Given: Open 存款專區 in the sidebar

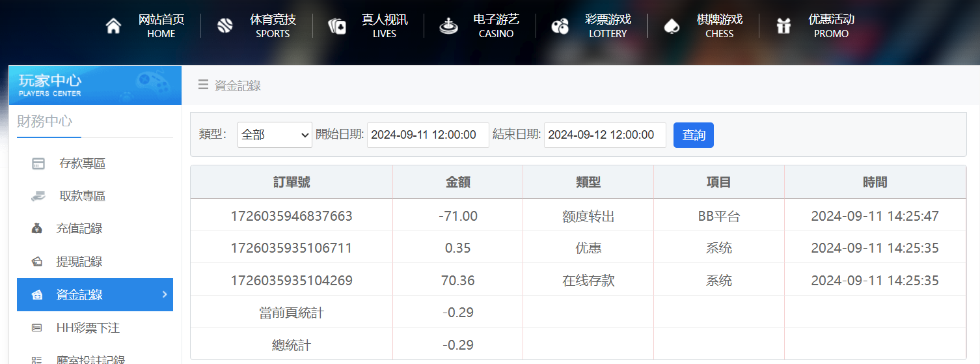Looking at the screenshot, I should (x=82, y=163).
